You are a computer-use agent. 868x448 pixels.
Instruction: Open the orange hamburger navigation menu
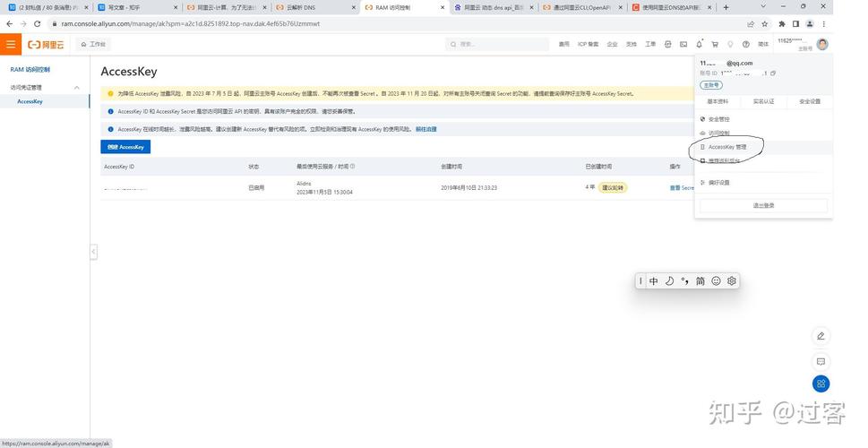coord(11,44)
